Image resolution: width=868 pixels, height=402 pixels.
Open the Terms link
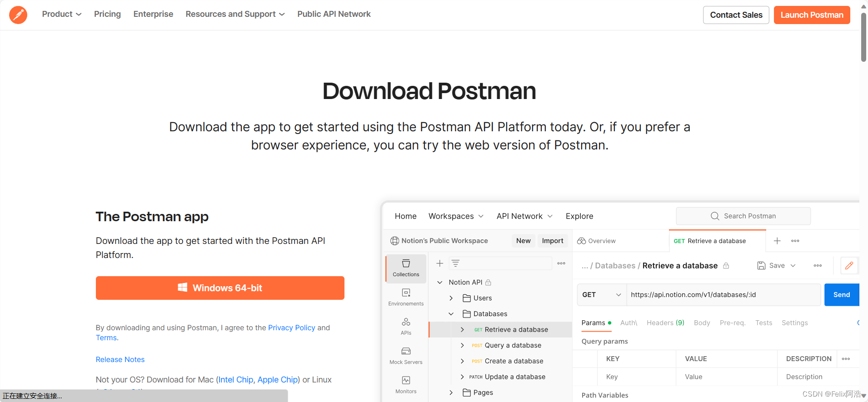point(106,337)
